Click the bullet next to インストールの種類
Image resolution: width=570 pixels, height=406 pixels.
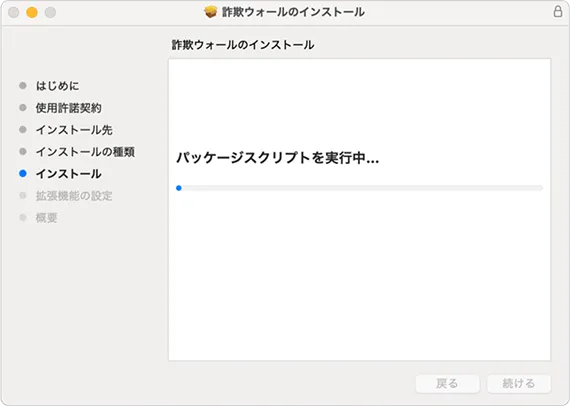click(x=23, y=152)
